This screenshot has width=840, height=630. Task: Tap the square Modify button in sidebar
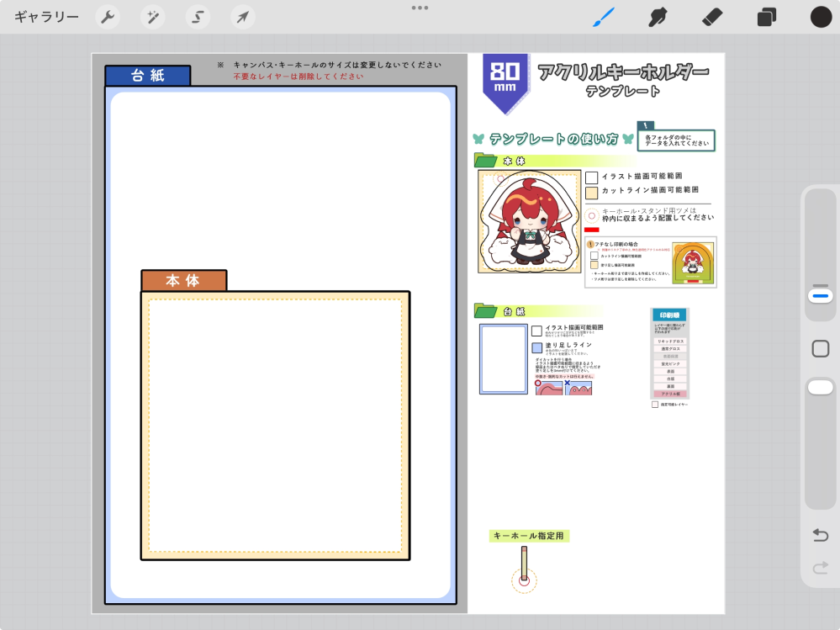[820, 349]
